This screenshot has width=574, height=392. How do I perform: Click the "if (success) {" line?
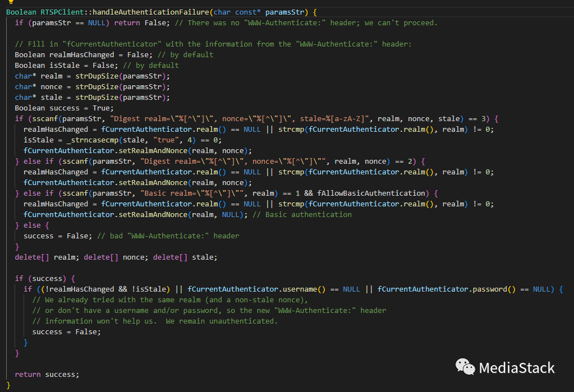coord(45,278)
